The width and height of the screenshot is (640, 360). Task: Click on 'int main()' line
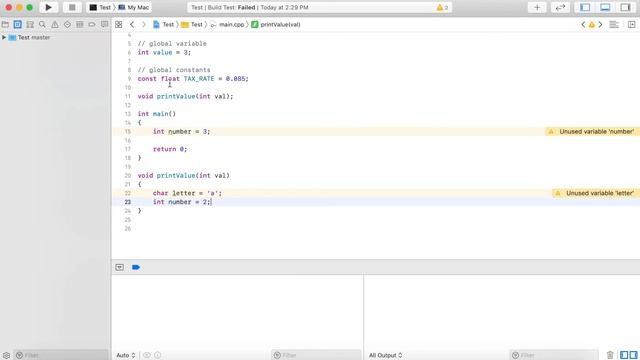click(x=157, y=114)
